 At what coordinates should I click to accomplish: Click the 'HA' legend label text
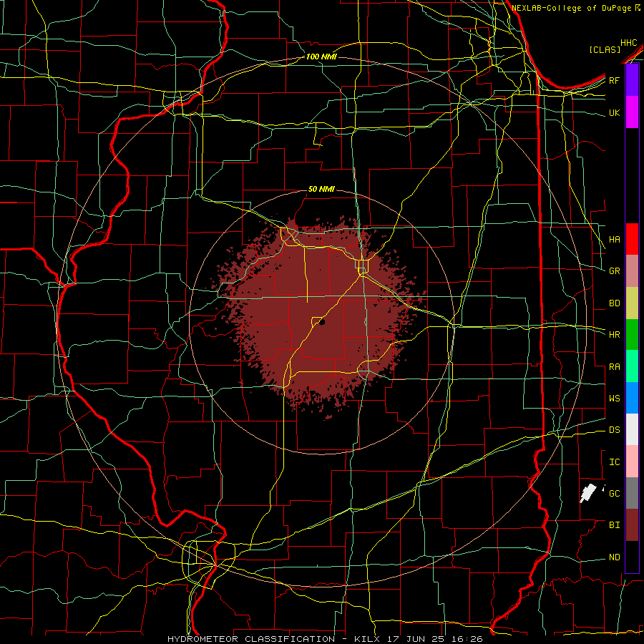(615, 239)
